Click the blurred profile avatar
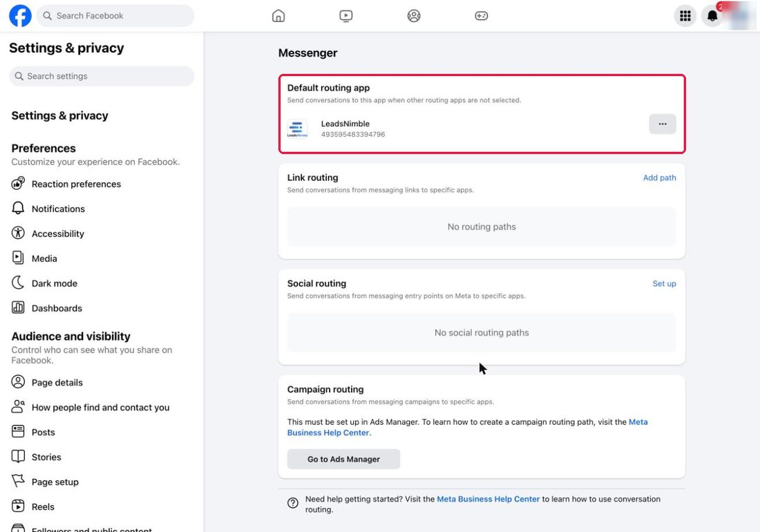 coord(739,16)
